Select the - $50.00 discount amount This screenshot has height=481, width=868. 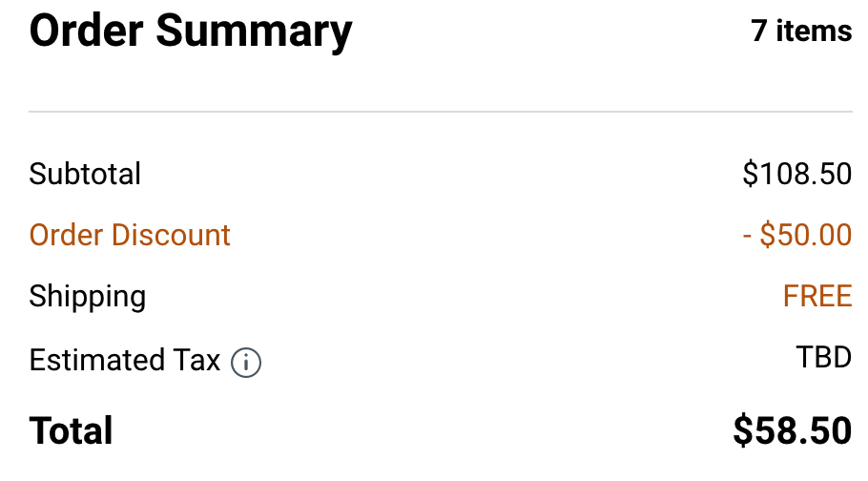click(797, 235)
